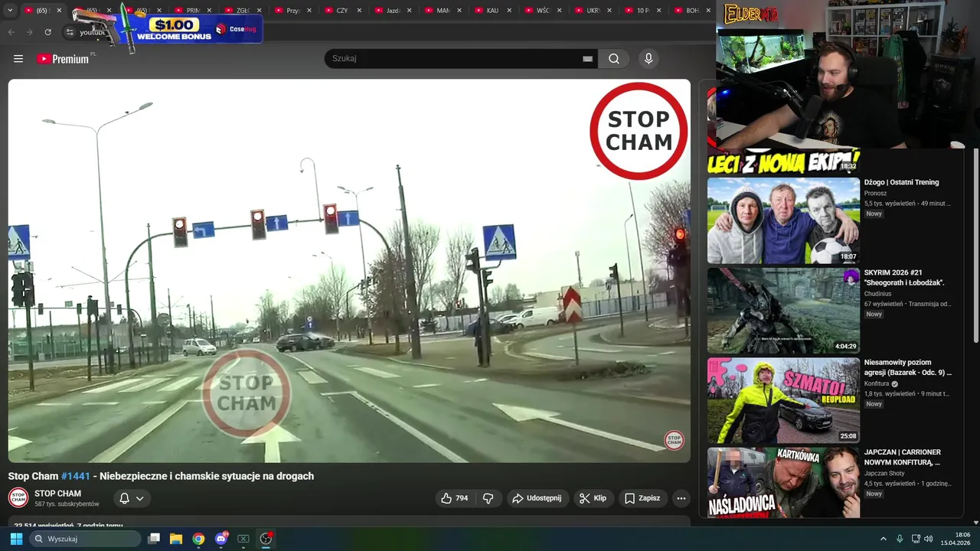Click the #1441 hashtag link in title

(x=76, y=476)
